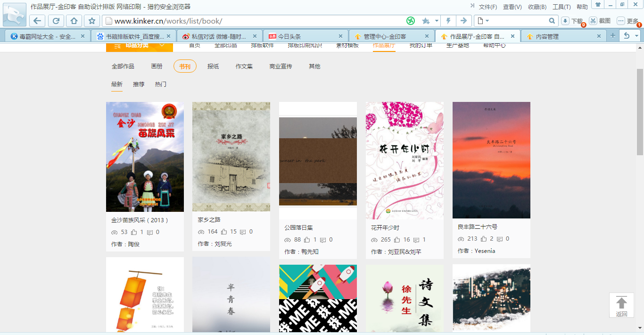Open a new tab with plus button
The height and width of the screenshot is (335, 644).
[x=612, y=36]
